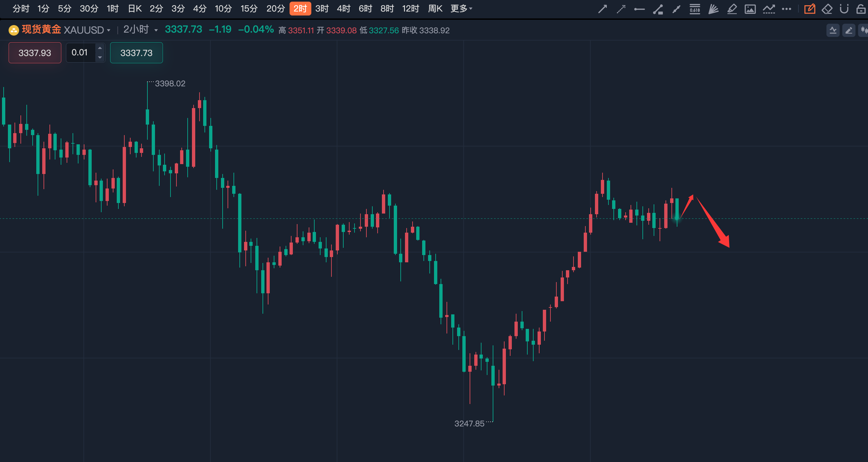Toggle the magnet snap mode
The height and width of the screenshot is (462, 868).
(x=844, y=9)
